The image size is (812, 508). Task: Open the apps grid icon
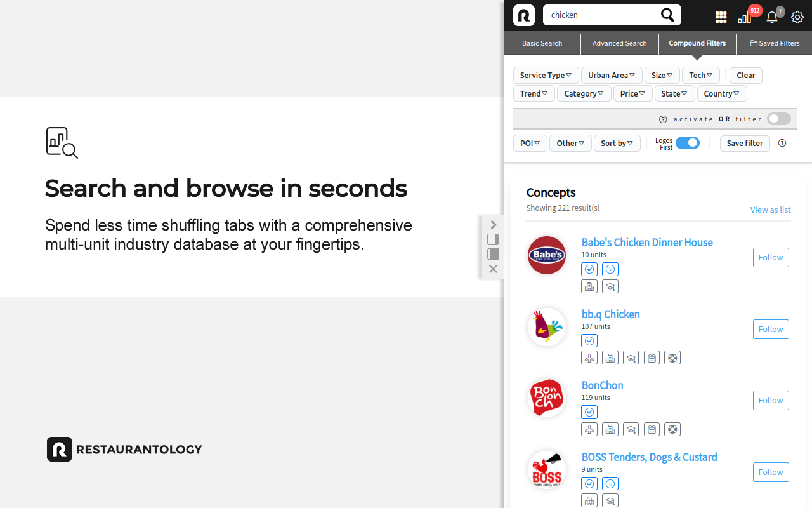(x=721, y=17)
